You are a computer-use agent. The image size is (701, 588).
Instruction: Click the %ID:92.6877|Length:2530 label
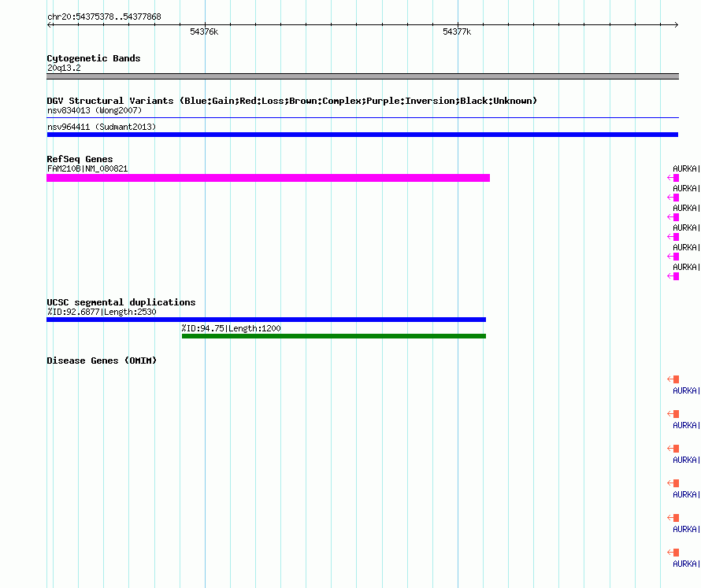[102, 312]
